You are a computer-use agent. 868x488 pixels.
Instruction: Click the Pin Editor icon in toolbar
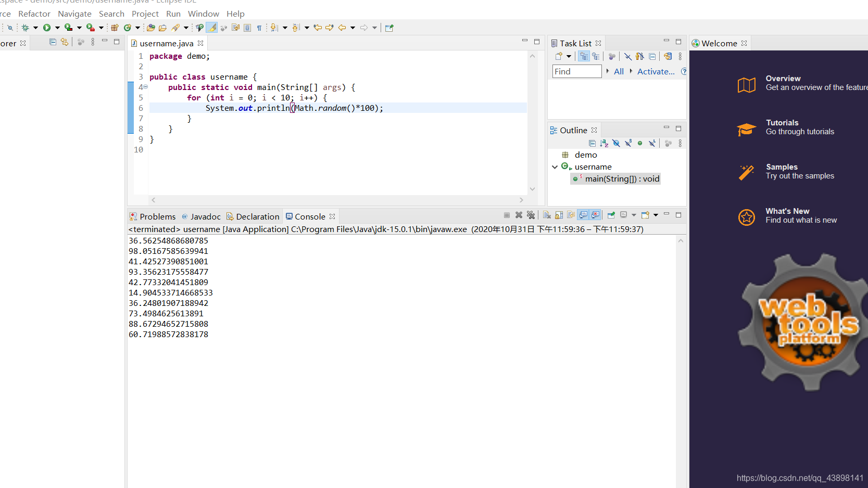coord(389,28)
